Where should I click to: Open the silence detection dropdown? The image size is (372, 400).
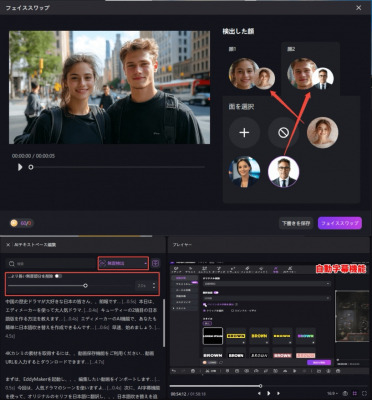[123, 263]
